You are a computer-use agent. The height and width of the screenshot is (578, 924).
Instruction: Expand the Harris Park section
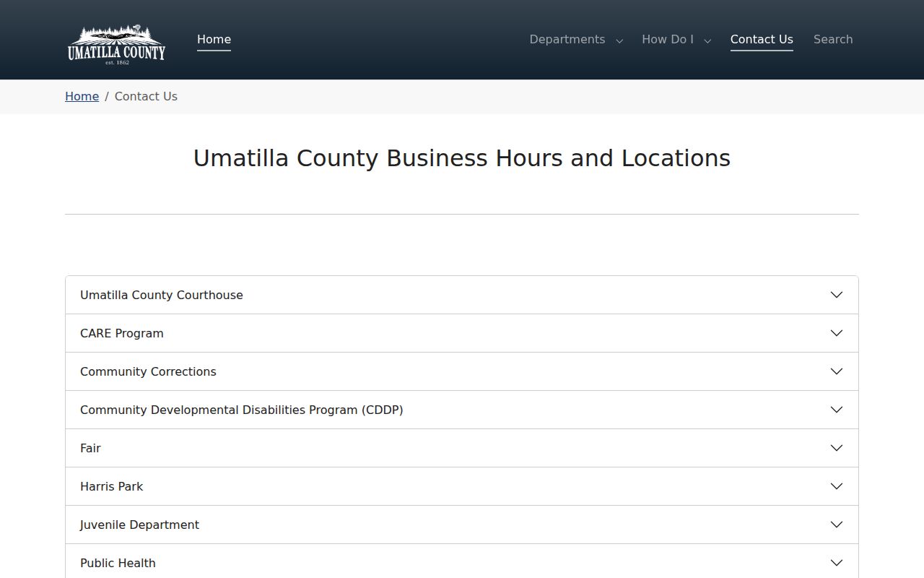pyautogui.click(x=462, y=486)
